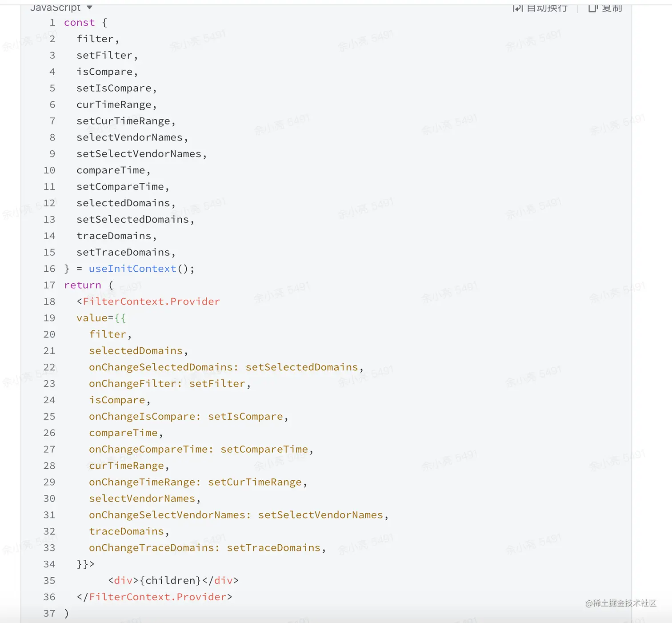Click 'curTimeRange,' on line 6
Image resolution: width=672 pixels, height=623 pixels.
(x=116, y=105)
